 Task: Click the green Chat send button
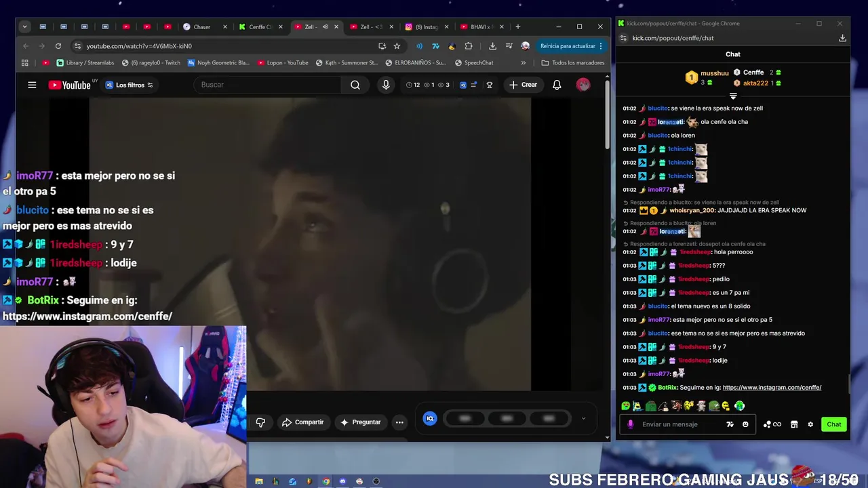click(x=833, y=424)
